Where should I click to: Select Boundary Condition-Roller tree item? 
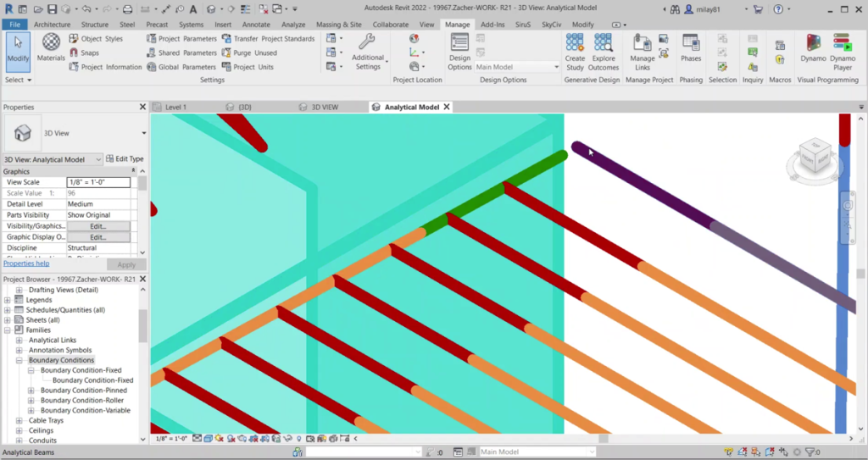(82, 400)
